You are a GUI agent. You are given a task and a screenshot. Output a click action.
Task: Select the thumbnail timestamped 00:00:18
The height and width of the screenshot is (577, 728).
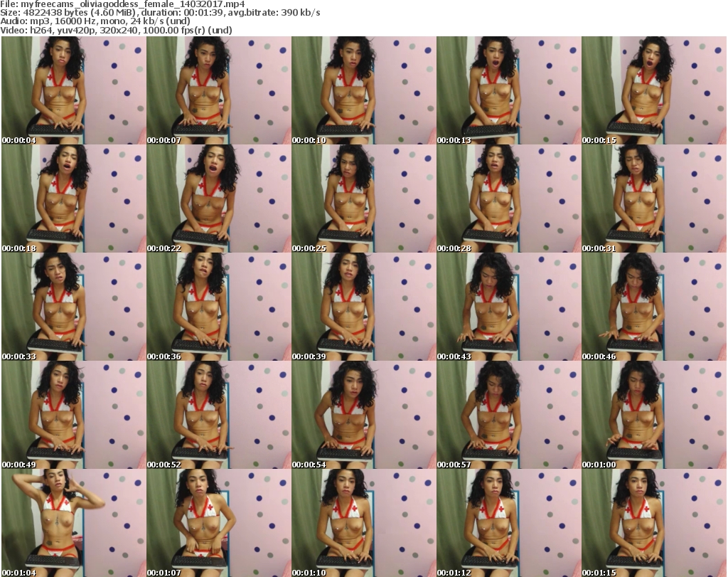pyautogui.click(x=74, y=198)
